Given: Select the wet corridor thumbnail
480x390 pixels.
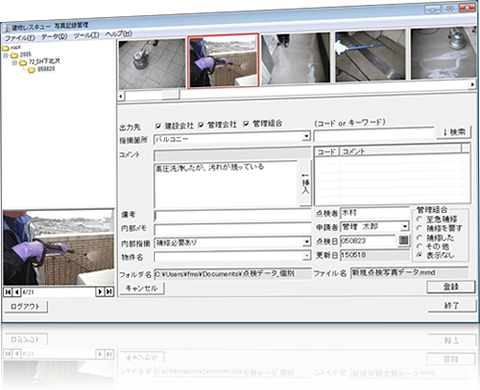Looking at the screenshot, I should pos(296,58).
